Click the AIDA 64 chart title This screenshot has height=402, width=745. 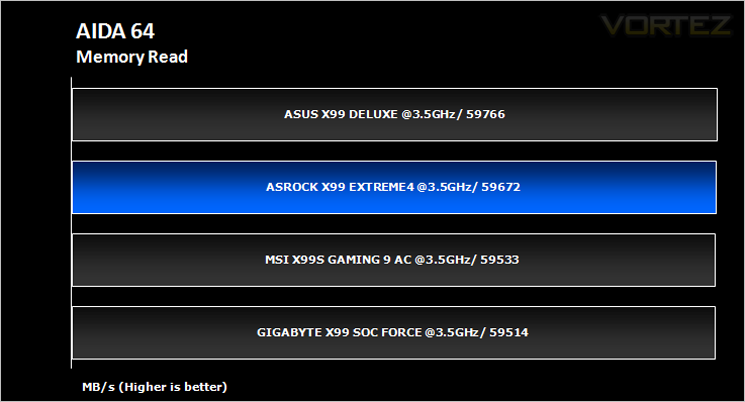coord(115,31)
